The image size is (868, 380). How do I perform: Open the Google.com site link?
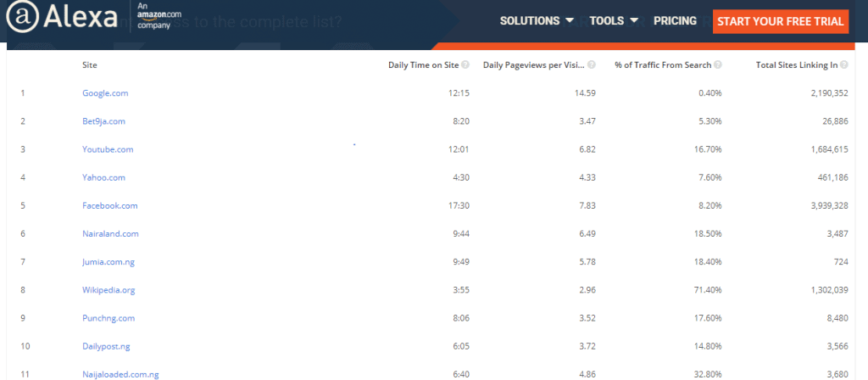coord(105,93)
